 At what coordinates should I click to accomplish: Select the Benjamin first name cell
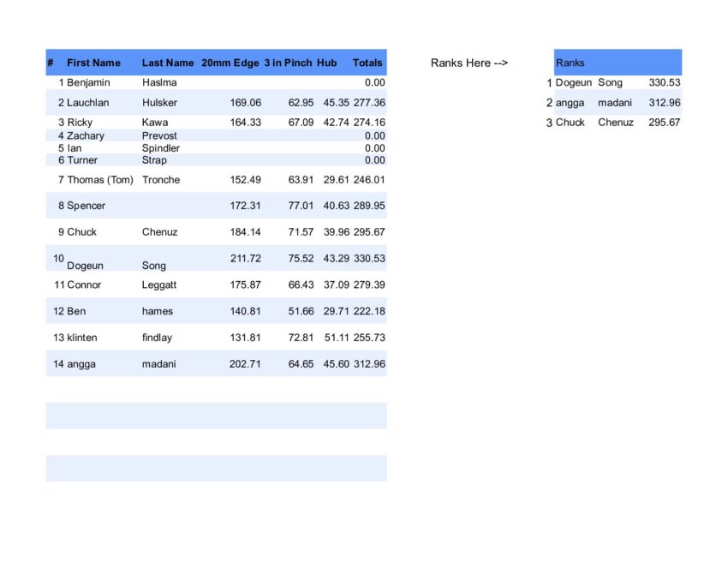point(88,83)
